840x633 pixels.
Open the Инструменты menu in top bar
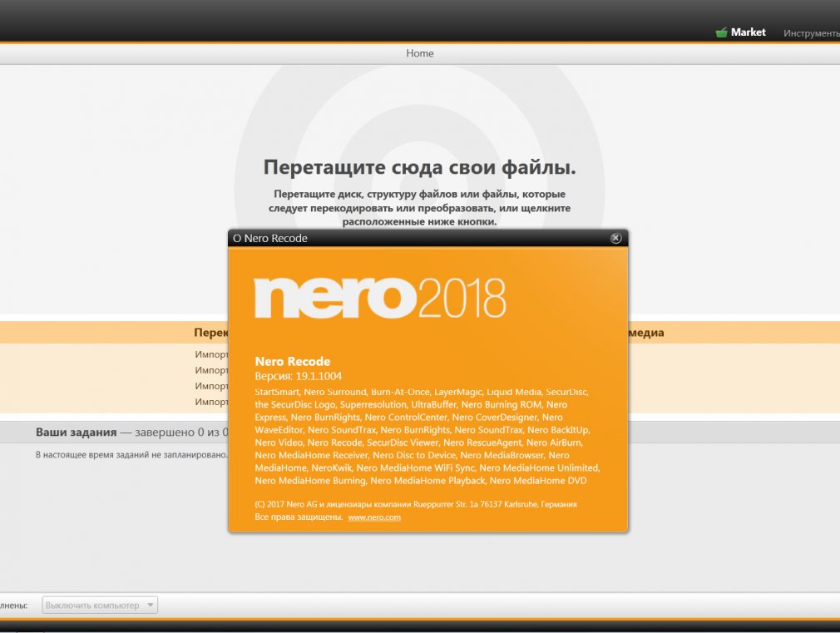(812, 33)
